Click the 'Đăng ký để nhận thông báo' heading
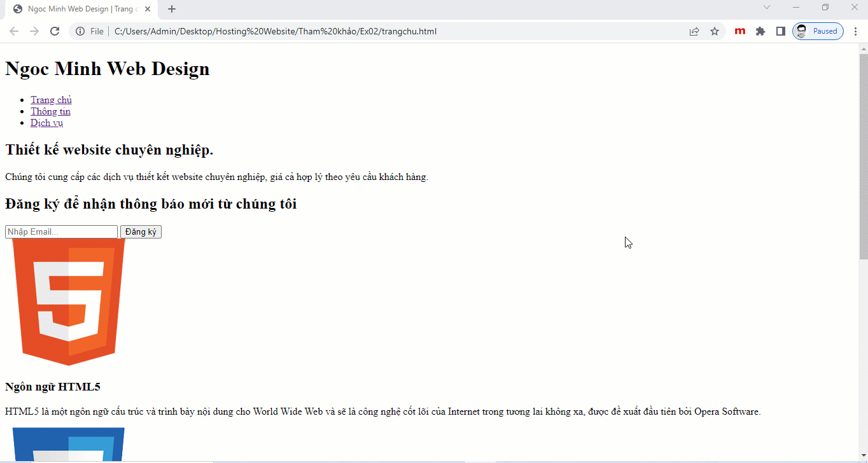 (x=151, y=204)
